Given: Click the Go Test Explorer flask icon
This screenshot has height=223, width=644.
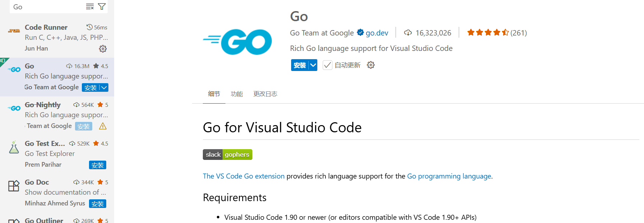Looking at the screenshot, I should [14, 147].
